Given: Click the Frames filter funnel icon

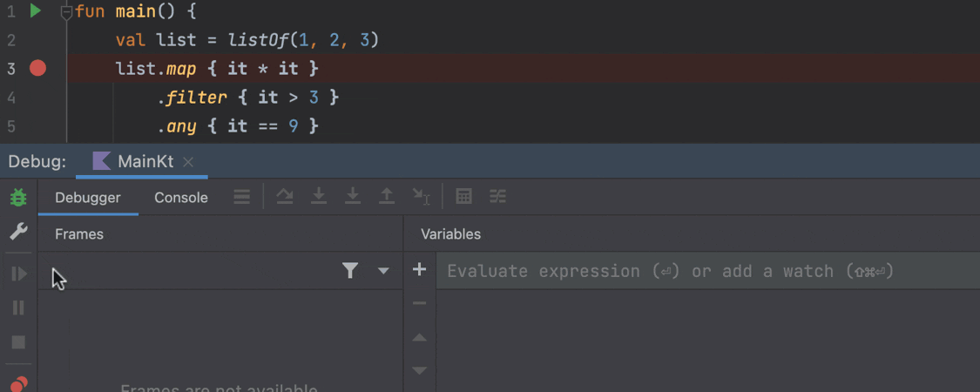Looking at the screenshot, I should pos(351,271).
